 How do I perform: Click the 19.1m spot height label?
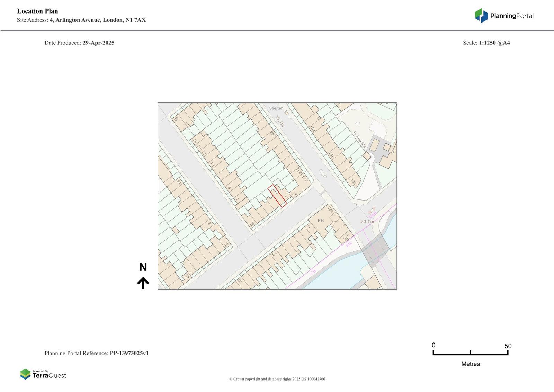(x=280, y=121)
